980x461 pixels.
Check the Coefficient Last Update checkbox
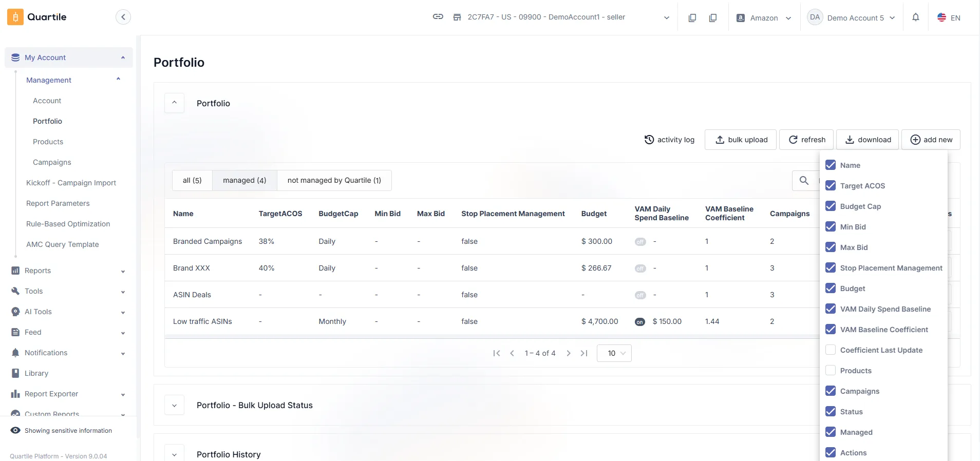click(x=831, y=350)
